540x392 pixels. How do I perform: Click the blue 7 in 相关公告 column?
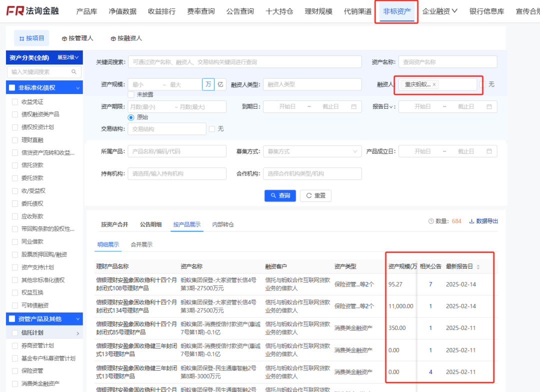(x=430, y=283)
